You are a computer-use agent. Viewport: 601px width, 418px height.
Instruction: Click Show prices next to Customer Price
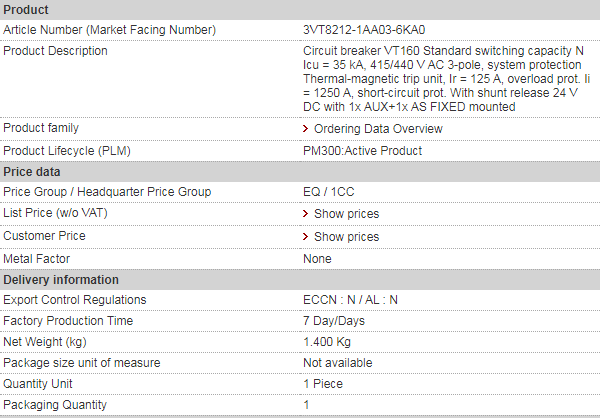tap(346, 237)
